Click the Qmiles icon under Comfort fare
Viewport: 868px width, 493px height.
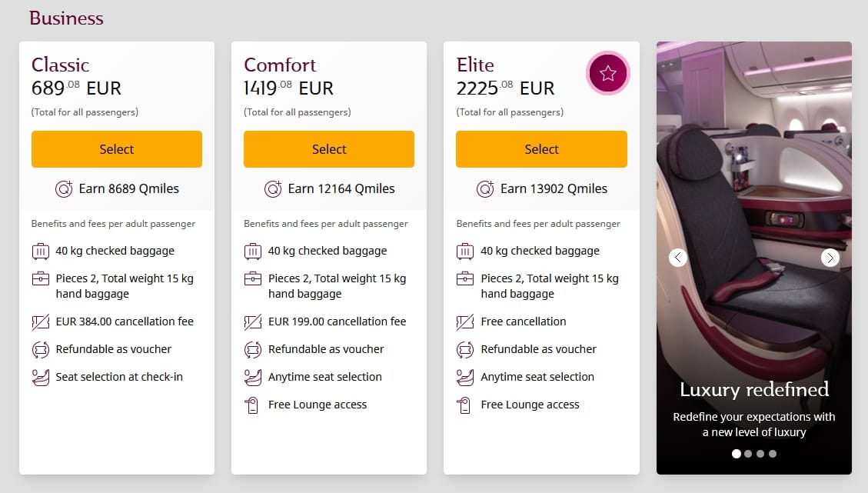pos(273,188)
